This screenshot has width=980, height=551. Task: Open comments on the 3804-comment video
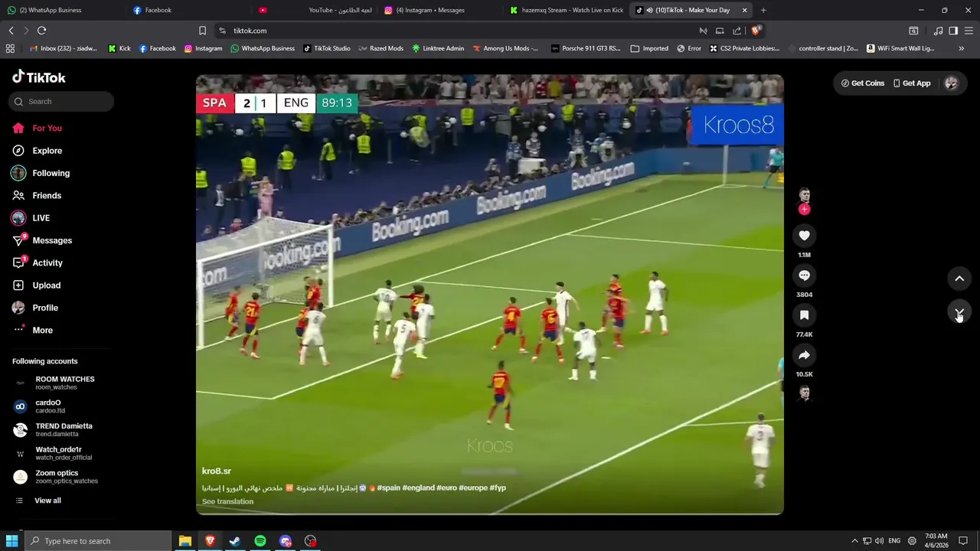(x=804, y=275)
